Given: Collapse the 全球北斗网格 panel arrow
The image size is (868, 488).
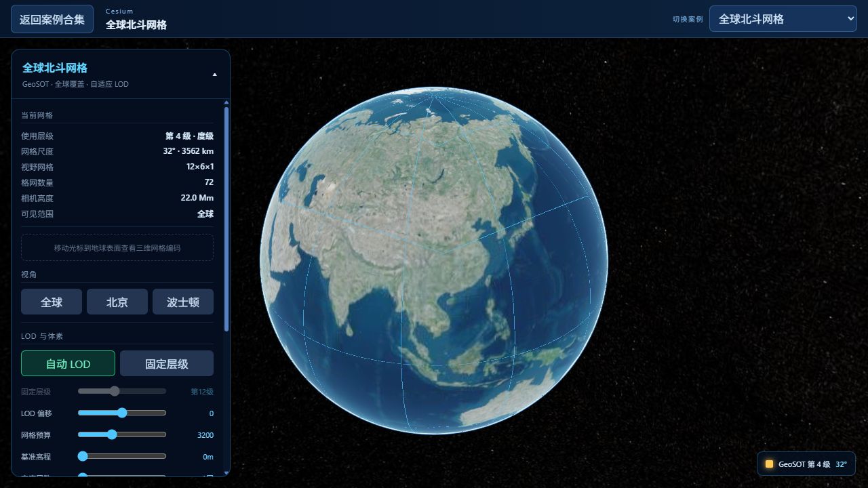Looking at the screenshot, I should [x=215, y=75].
